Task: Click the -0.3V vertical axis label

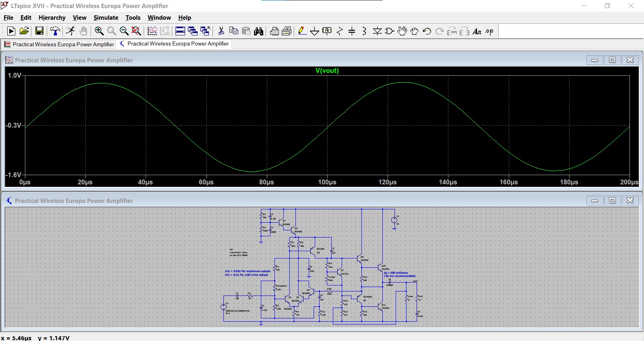Action: coord(13,125)
